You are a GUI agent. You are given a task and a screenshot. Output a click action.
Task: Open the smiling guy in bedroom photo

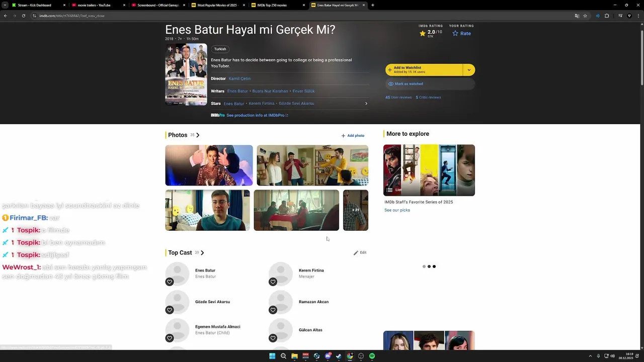pos(207,210)
